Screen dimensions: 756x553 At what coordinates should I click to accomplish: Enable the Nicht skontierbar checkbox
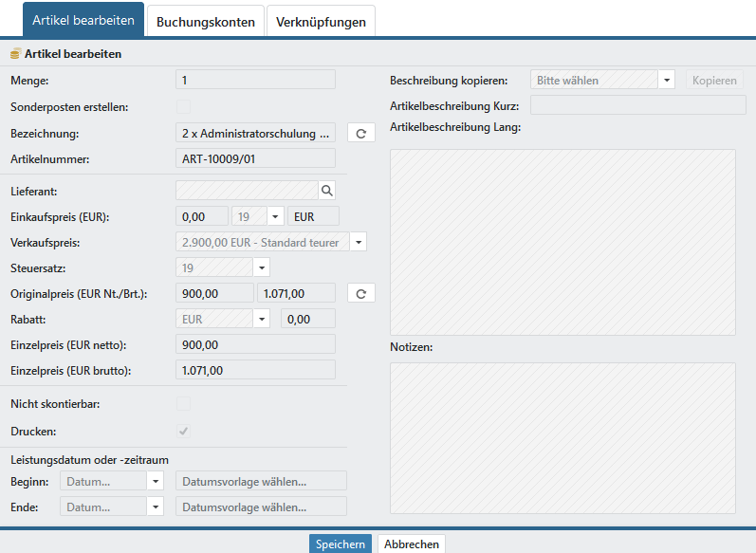(184, 405)
